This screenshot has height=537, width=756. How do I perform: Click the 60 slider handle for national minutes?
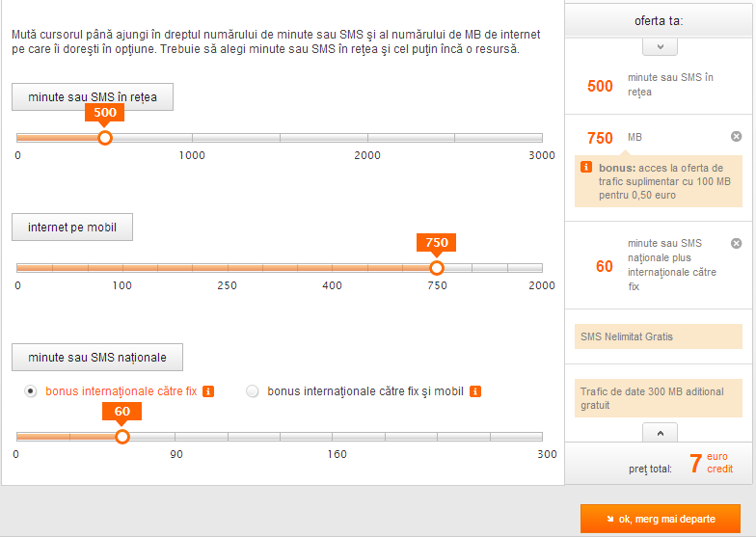click(122, 437)
